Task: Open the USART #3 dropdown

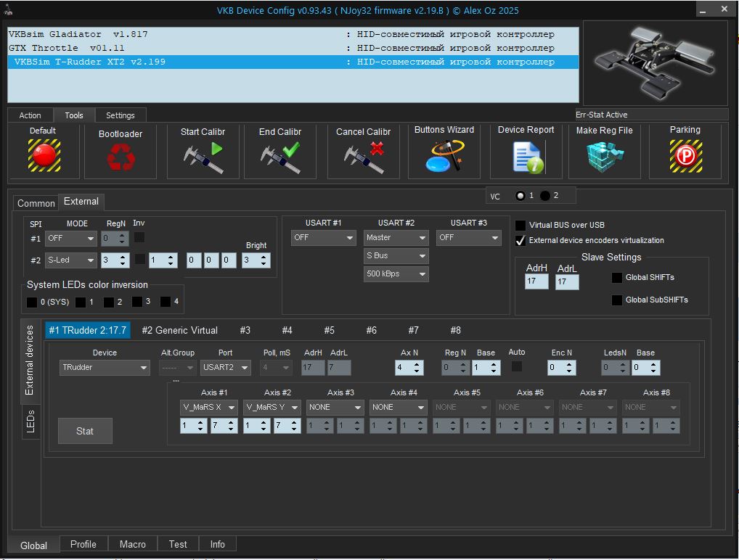Action: pos(468,238)
